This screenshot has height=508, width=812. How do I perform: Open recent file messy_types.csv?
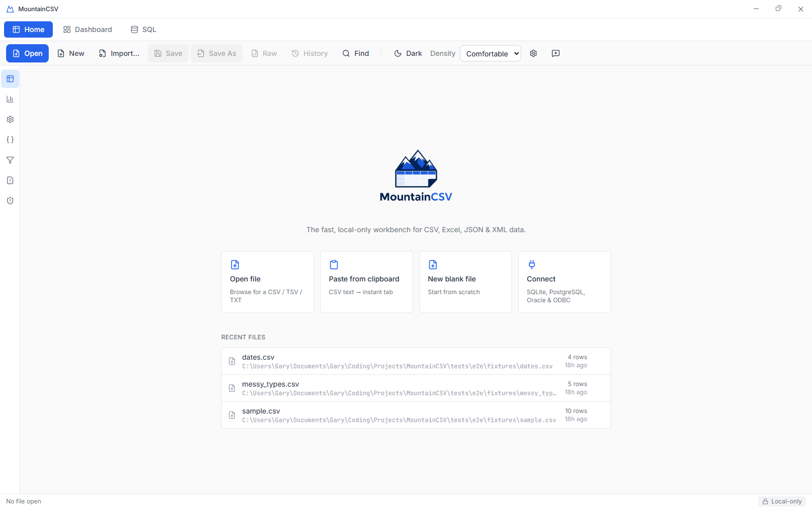[416, 388]
